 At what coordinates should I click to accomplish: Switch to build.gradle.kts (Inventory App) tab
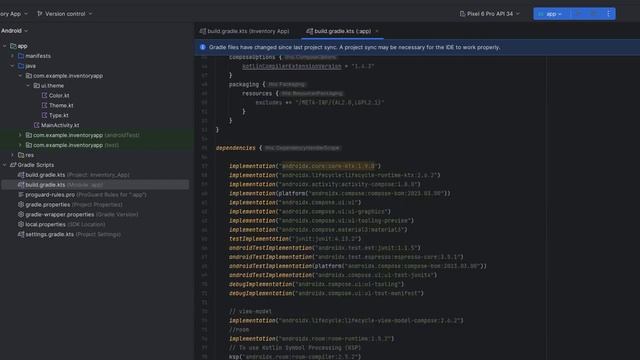[x=244, y=31]
